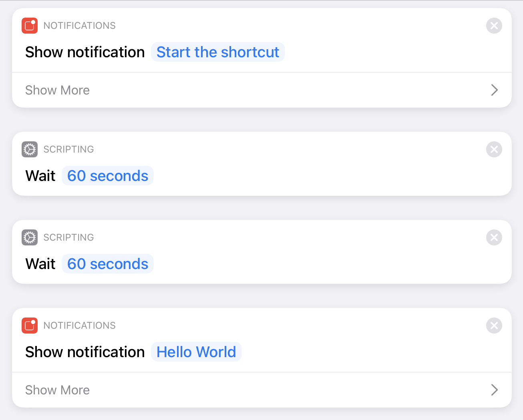Image resolution: width=523 pixels, height=420 pixels.
Task: Delete the upper Wait 60 seconds action
Action: click(494, 149)
